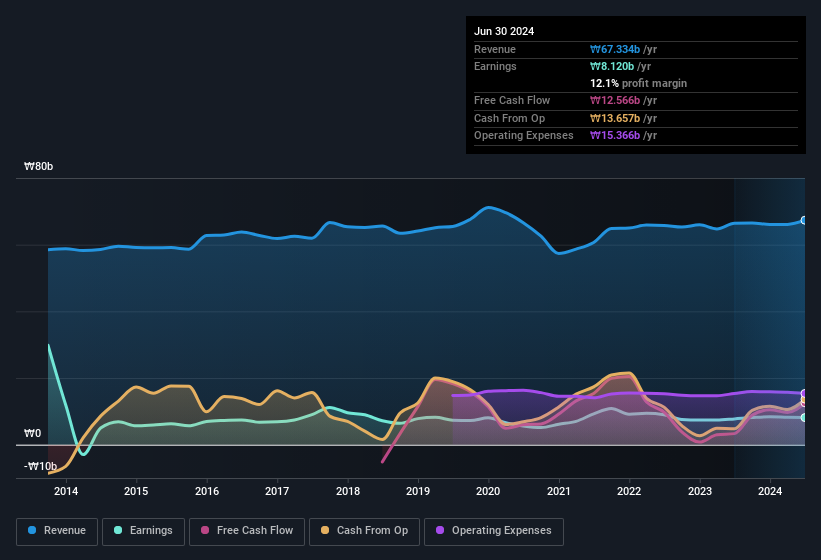Toggle the Earnings legend series
The height and width of the screenshot is (560, 821).
[x=144, y=531]
